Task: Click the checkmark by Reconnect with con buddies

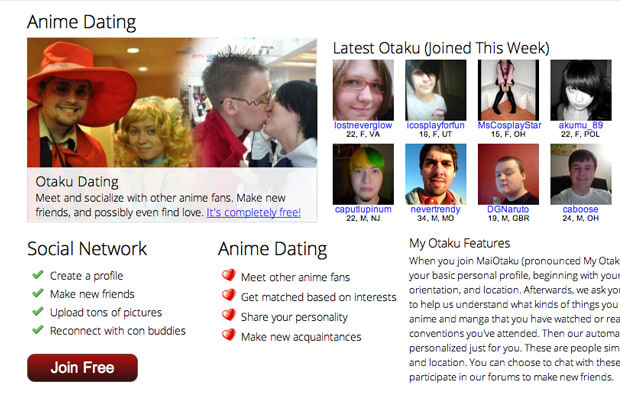Action: 38,329
